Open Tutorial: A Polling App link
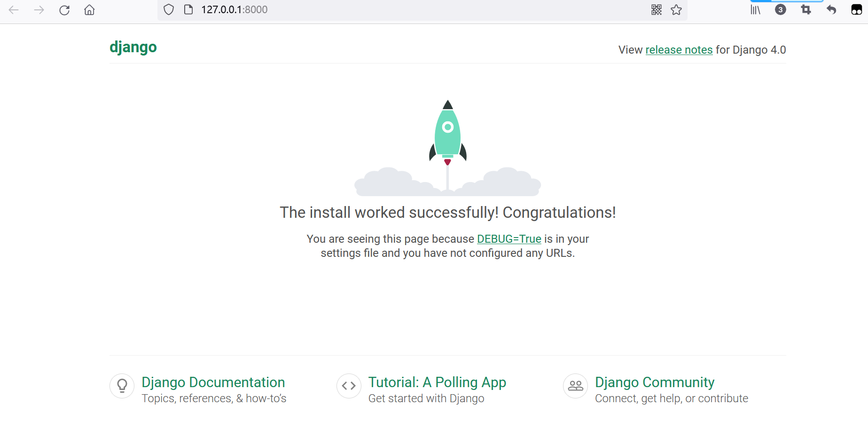This screenshot has width=868, height=421. click(x=437, y=382)
